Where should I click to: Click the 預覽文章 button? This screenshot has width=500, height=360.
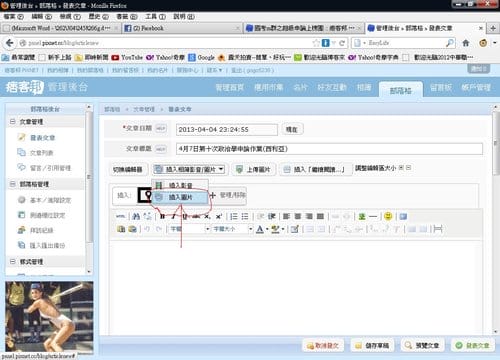click(x=422, y=346)
